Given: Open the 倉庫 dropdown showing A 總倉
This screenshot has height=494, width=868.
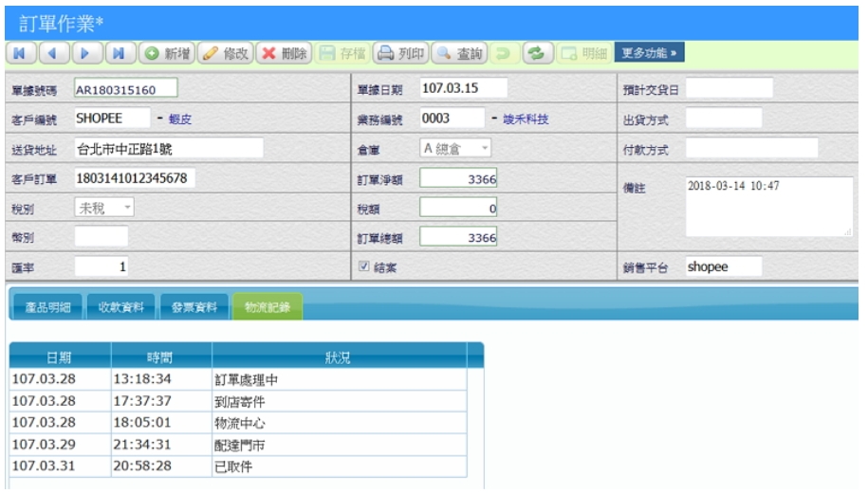Looking at the screenshot, I should click(455, 148).
